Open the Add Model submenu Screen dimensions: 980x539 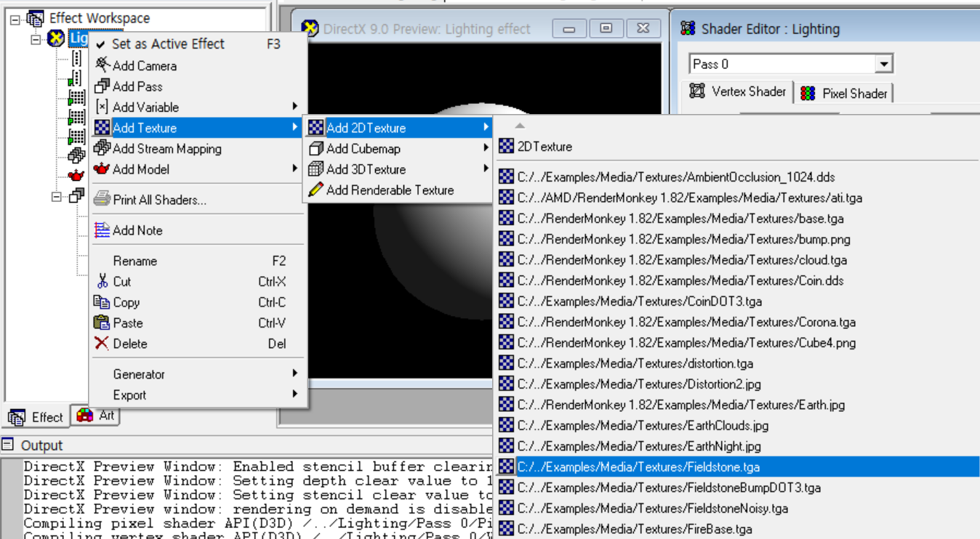tap(198, 169)
